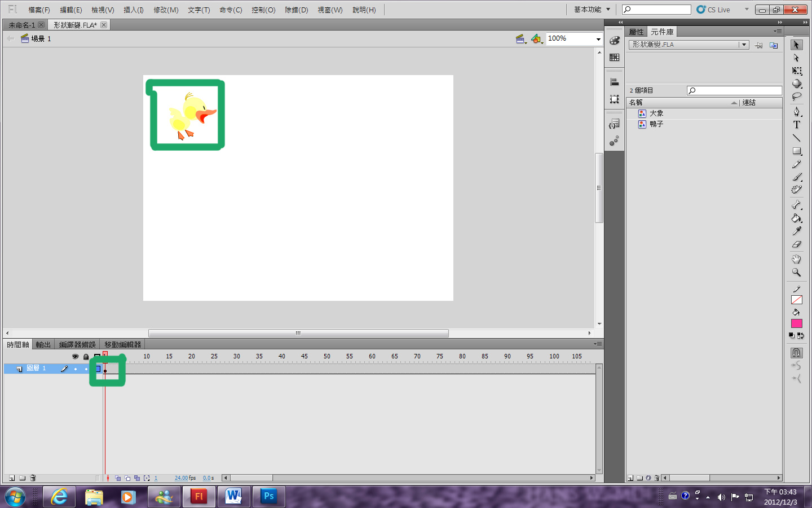Toggle Snap to Objects magnet
Viewport: 812px width, 508px height.
796,353
